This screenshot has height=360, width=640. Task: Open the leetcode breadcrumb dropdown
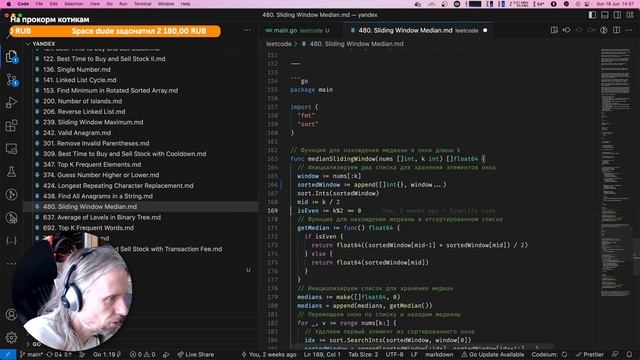click(279, 44)
